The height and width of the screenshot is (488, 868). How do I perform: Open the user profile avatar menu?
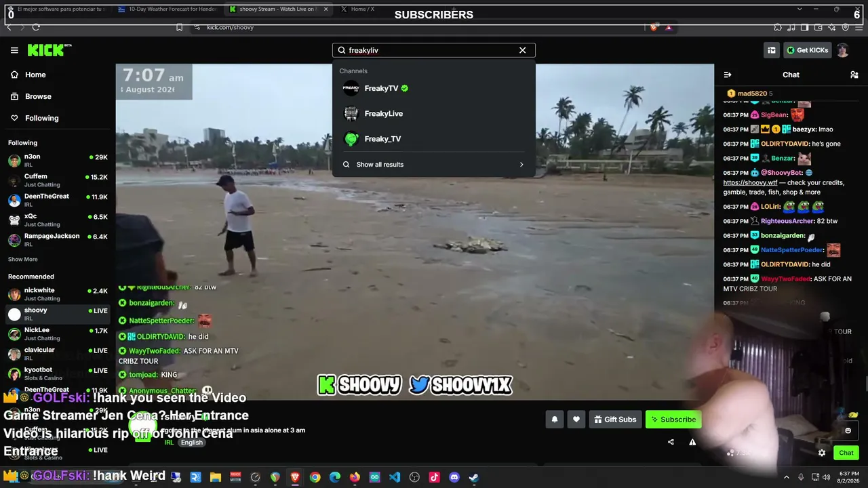(x=843, y=50)
